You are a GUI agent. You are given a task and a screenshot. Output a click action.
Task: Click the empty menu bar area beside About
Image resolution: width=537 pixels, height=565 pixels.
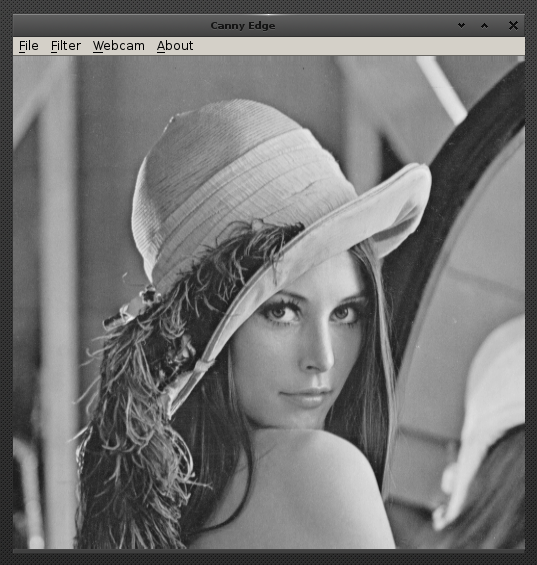(x=359, y=46)
